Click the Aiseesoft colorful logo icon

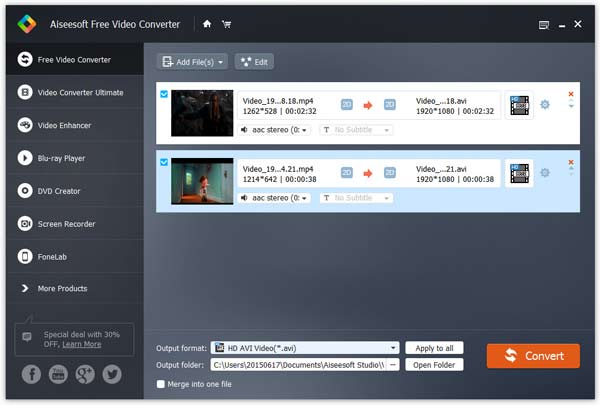point(27,24)
